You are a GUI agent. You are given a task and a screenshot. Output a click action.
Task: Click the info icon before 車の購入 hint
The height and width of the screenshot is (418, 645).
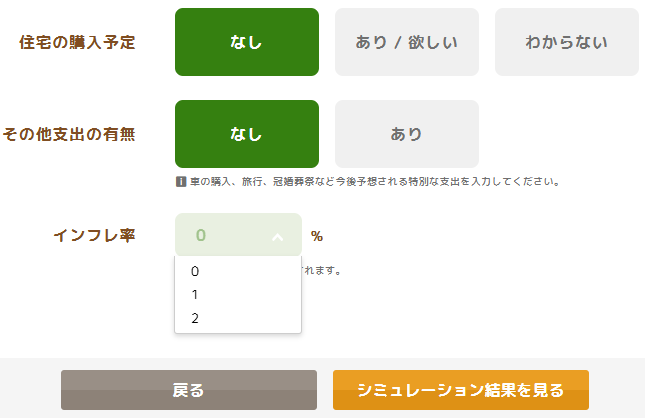(181, 182)
